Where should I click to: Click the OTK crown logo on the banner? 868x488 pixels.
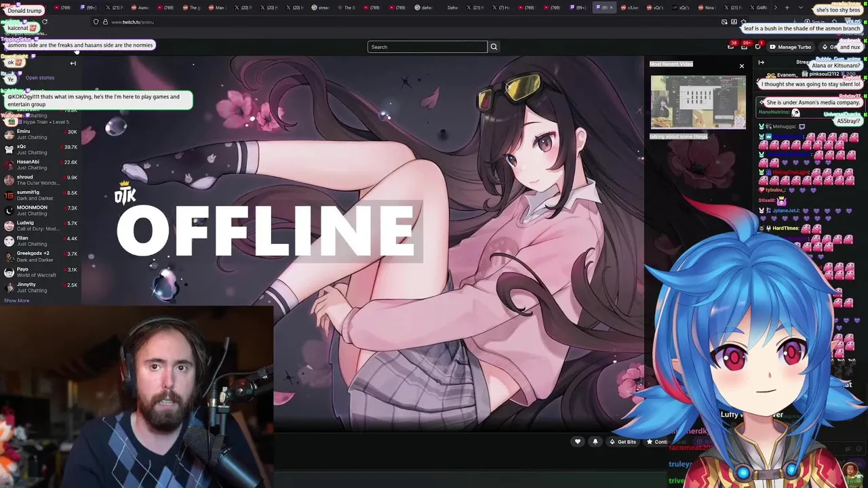pos(125,192)
